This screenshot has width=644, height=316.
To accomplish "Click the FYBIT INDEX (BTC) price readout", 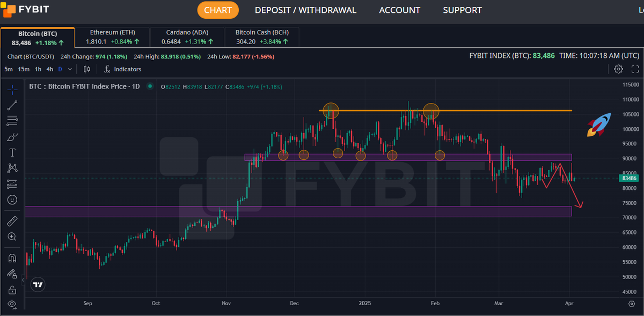I will [511, 56].
